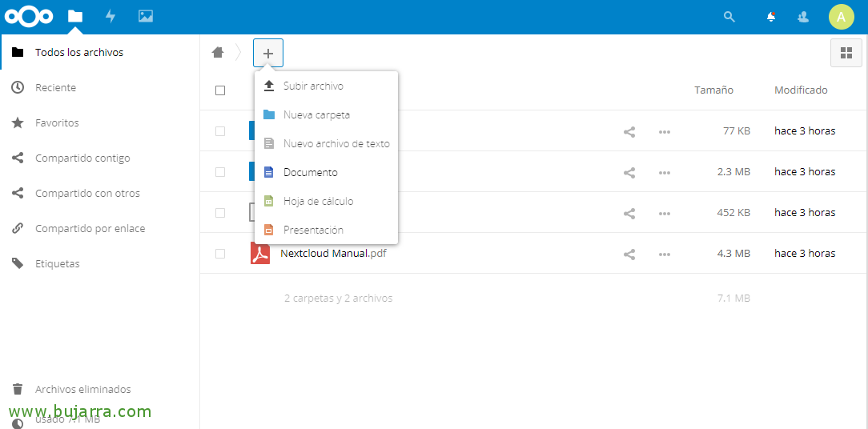The image size is (868, 429).
Task: Open Archivos eliminados in sidebar
Action: [x=82, y=389]
